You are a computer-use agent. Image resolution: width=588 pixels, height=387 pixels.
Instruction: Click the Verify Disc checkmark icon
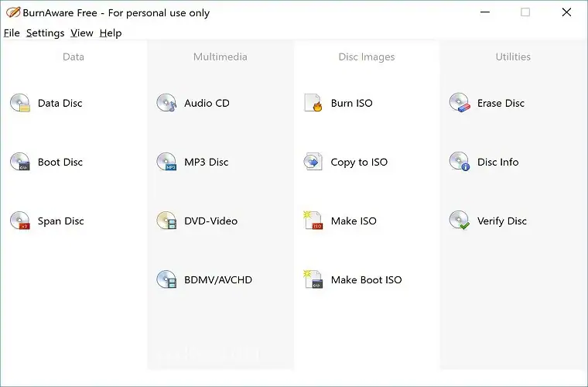click(460, 221)
